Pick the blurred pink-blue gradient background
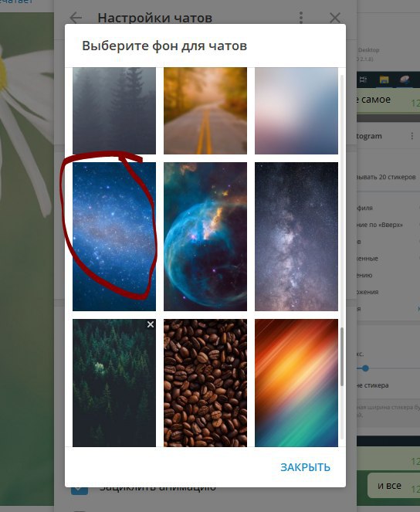The height and width of the screenshot is (512, 420). pos(296,110)
